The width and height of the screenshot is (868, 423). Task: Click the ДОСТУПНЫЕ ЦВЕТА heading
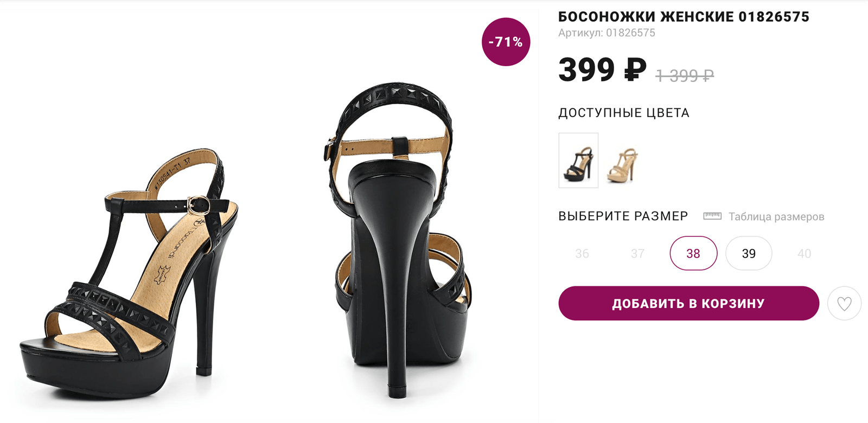[x=624, y=113]
